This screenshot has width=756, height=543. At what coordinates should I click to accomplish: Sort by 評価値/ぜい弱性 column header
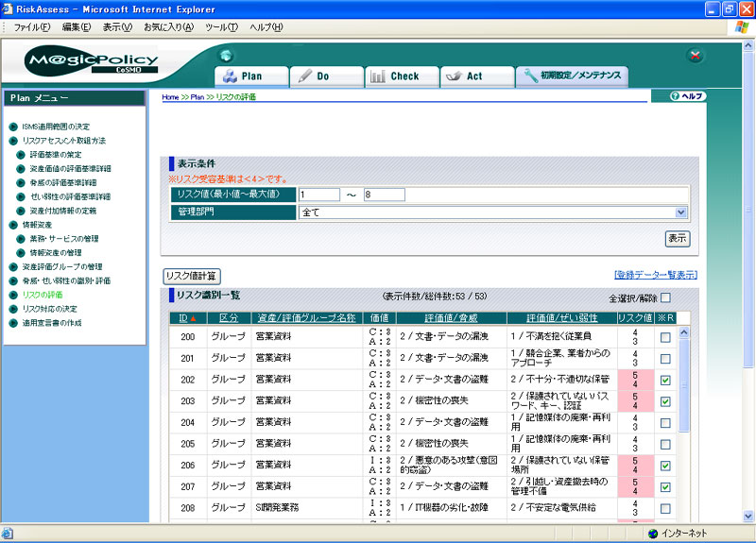561,318
